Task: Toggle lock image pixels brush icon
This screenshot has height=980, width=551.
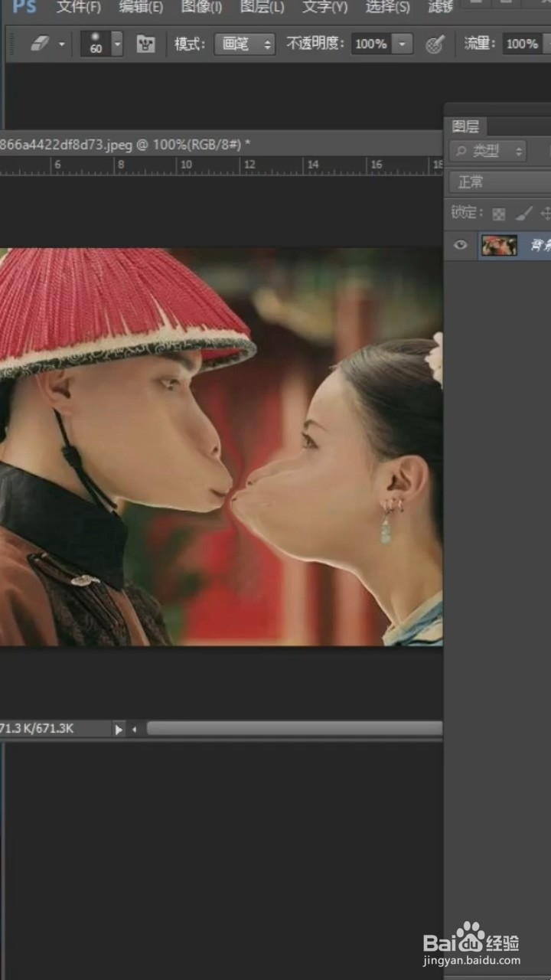Action: tap(523, 214)
